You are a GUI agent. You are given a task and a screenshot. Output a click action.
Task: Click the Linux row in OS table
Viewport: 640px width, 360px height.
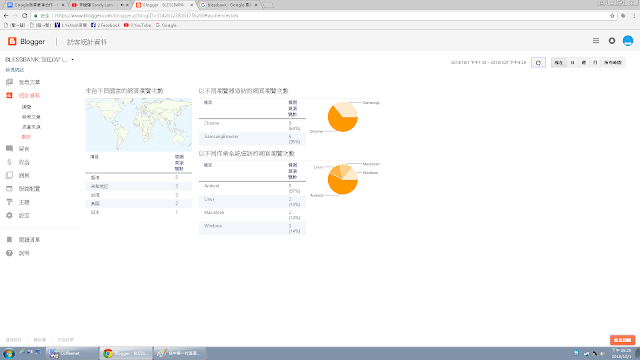tap(252, 202)
